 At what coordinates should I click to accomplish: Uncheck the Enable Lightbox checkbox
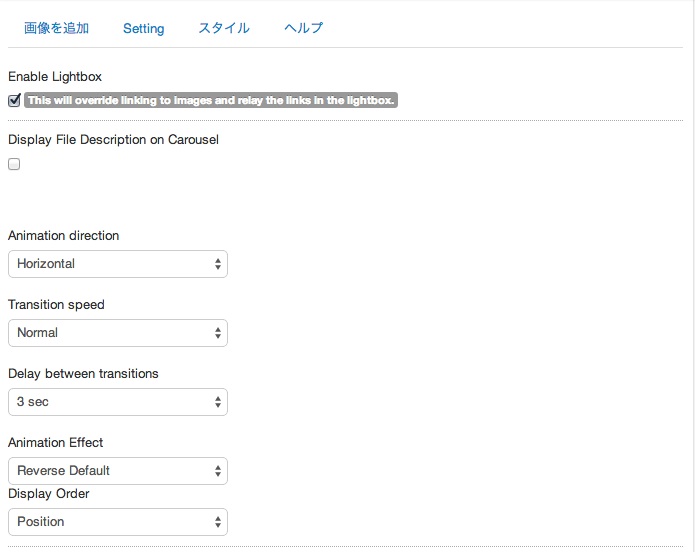point(14,100)
